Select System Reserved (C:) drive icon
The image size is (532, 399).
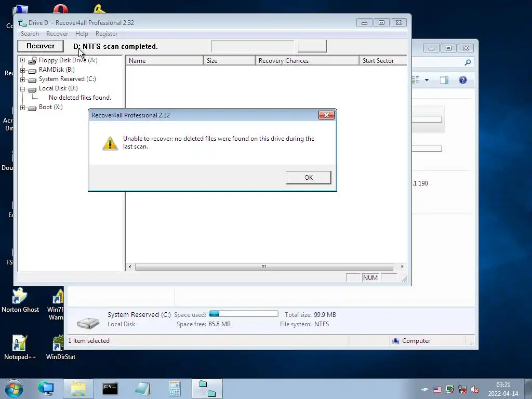pyautogui.click(x=32, y=80)
